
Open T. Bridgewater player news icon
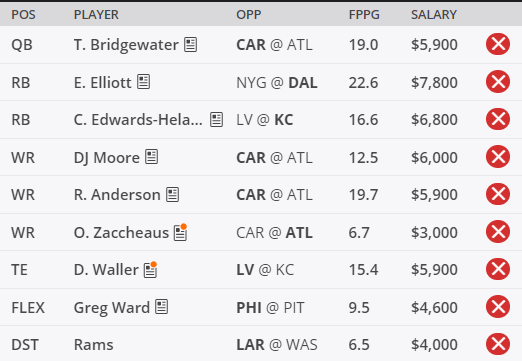tap(190, 44)
